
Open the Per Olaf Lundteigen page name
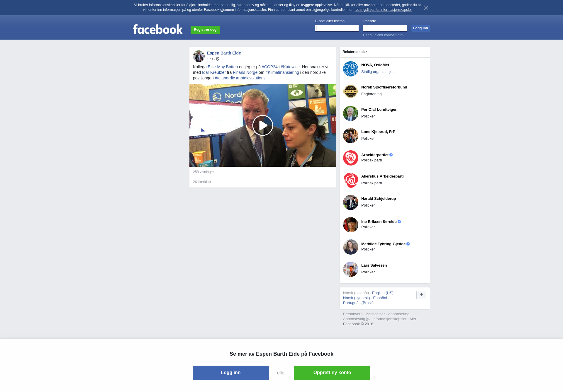pos(379,110)
